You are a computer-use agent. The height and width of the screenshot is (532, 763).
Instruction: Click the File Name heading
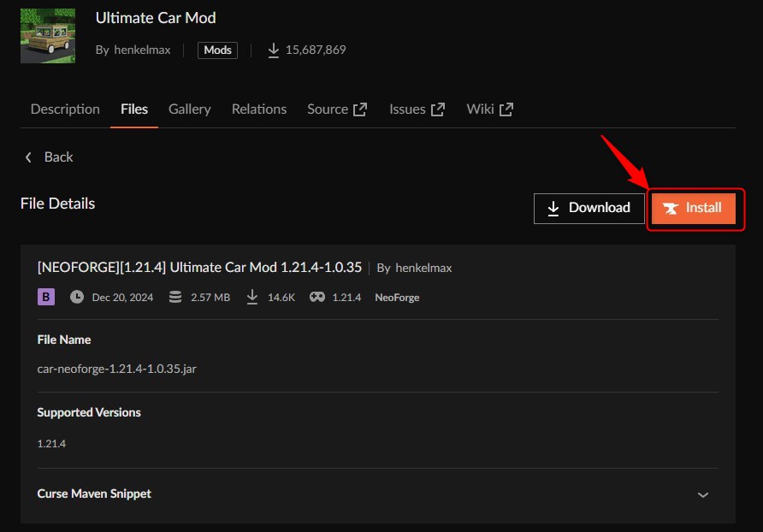coord(64,340)
